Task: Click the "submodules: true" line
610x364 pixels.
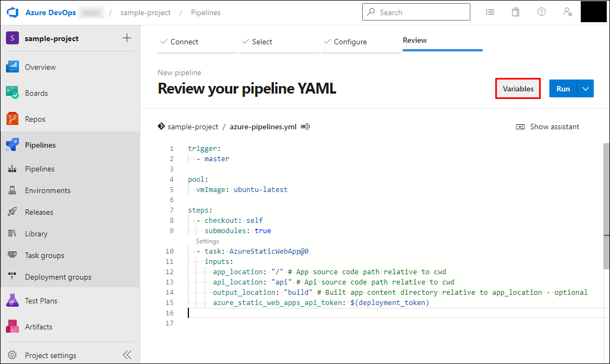Action: tap(238, 230)
